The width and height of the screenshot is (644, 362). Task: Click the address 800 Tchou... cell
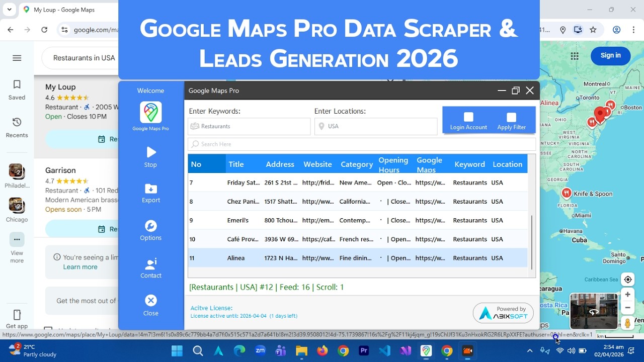point(281,220)
